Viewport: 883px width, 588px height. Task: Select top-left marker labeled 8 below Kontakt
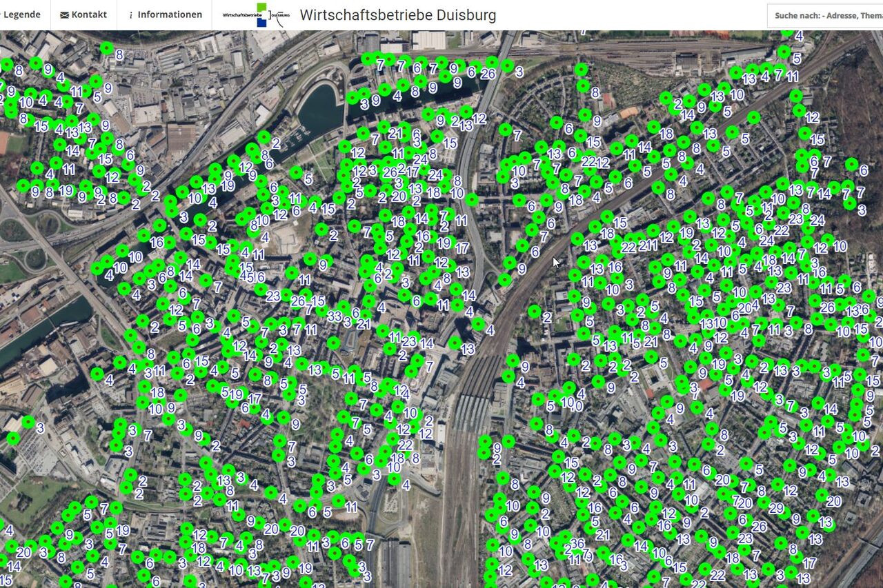coord(107,48)
